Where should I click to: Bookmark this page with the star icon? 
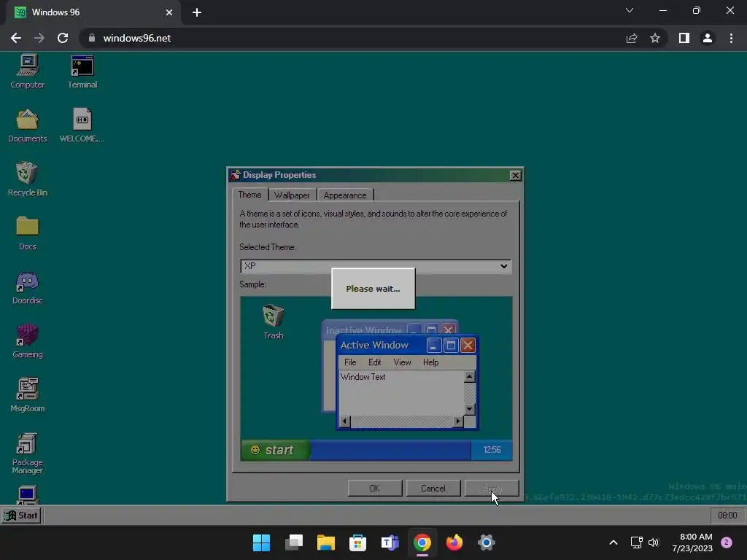coord(655,38)
